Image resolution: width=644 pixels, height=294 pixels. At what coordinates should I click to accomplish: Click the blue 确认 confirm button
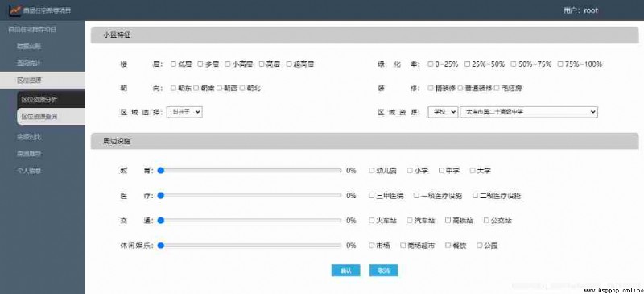tap(346, 271)
